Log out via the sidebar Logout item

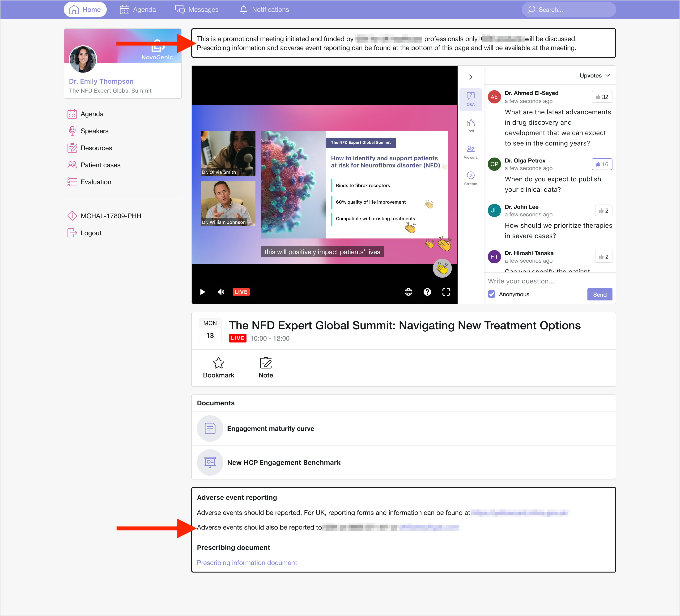(x=84, y=233)
